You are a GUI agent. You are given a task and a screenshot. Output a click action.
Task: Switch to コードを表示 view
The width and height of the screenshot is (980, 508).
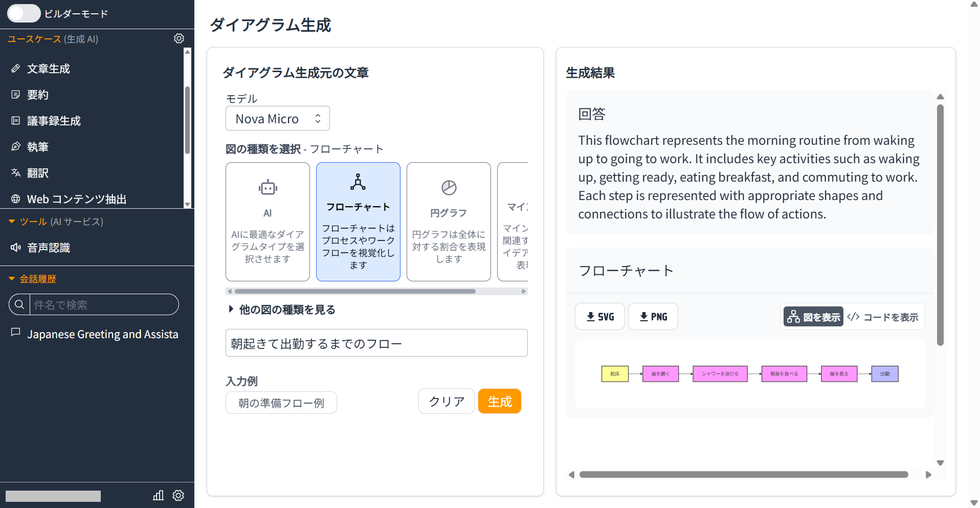(x=883, y=317)
